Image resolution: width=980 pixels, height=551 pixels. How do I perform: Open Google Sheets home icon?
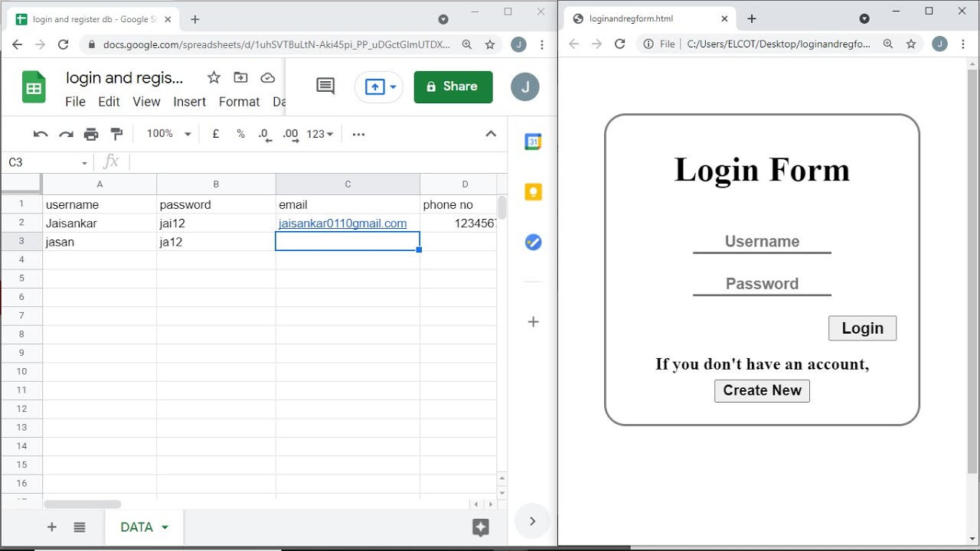(x=34, y=87)
